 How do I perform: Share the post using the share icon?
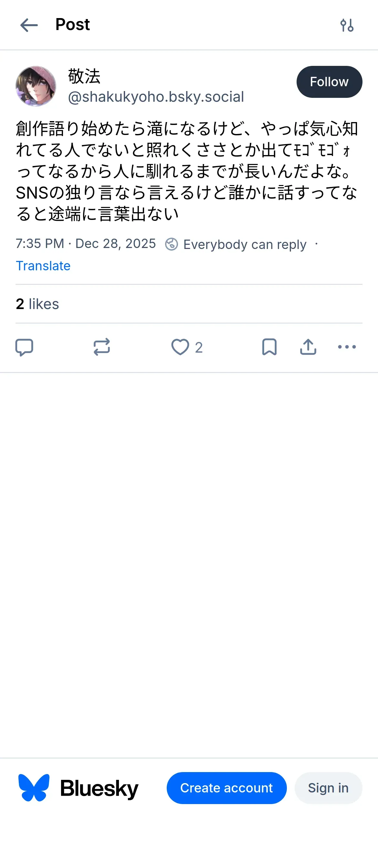point(308,347)
